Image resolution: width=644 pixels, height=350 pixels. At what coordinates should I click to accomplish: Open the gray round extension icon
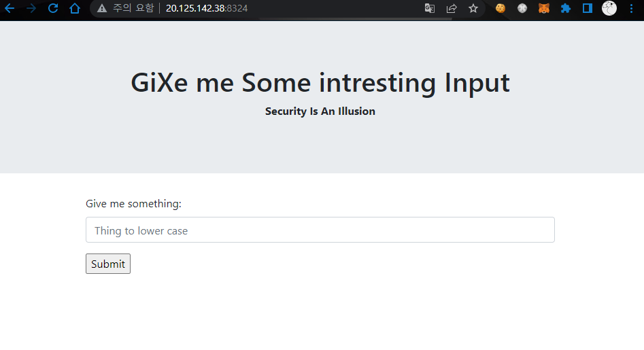[x=522, y=8]
